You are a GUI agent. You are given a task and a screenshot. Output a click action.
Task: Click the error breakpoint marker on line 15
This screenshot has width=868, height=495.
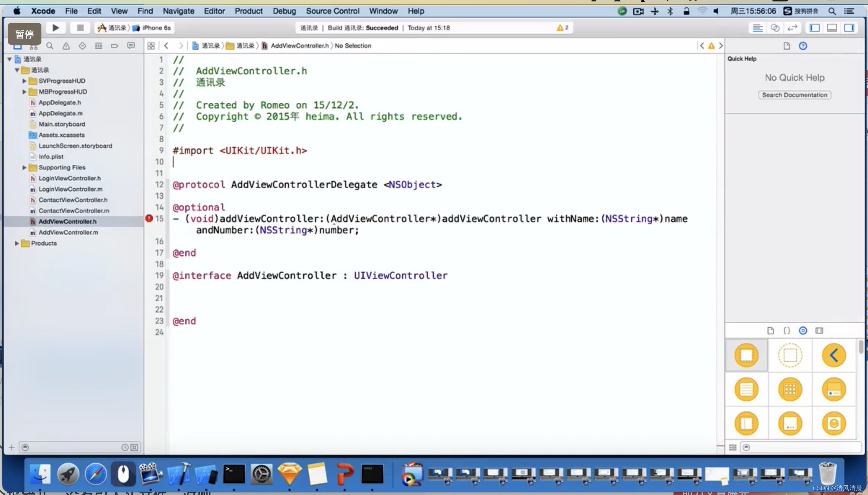click(x=149, y=218)
